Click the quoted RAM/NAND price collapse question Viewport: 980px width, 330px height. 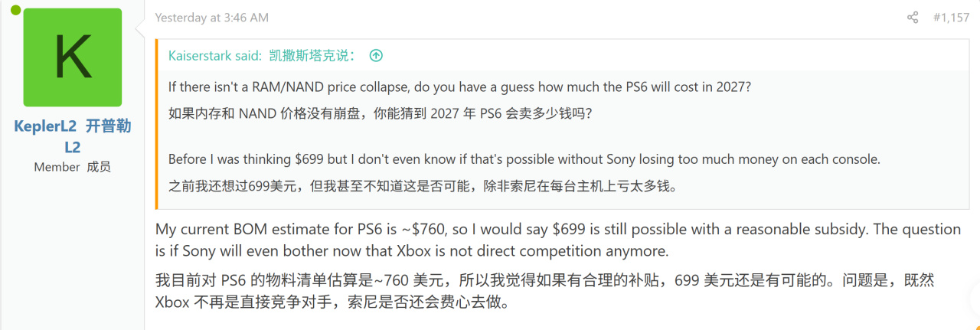[x=459, y=87]
